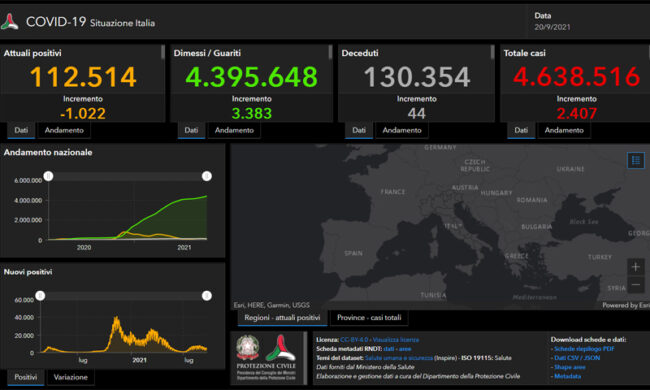
Task: Open the Shape aree download link
Action: tap(570, 367)
